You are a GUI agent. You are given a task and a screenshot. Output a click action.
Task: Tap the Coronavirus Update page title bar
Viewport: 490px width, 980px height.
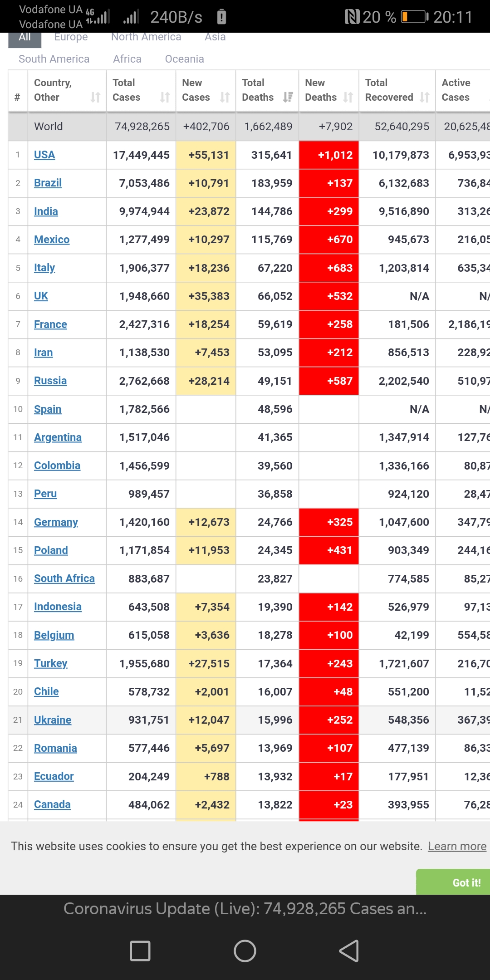coord(245,909)
